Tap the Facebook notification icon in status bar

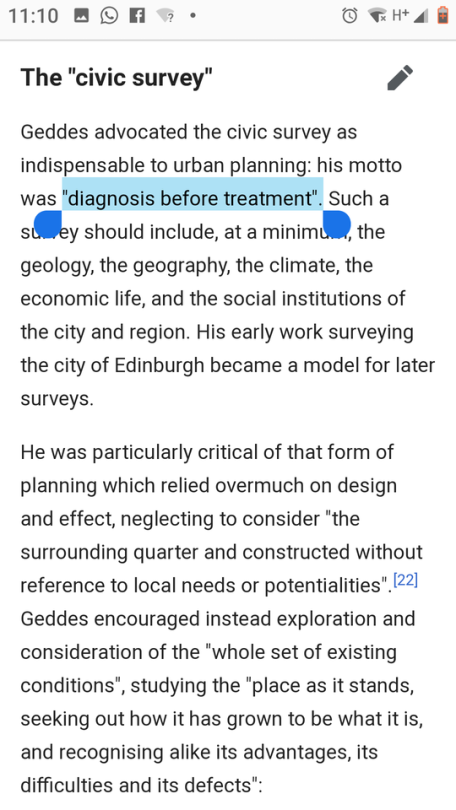coord(137,15)
